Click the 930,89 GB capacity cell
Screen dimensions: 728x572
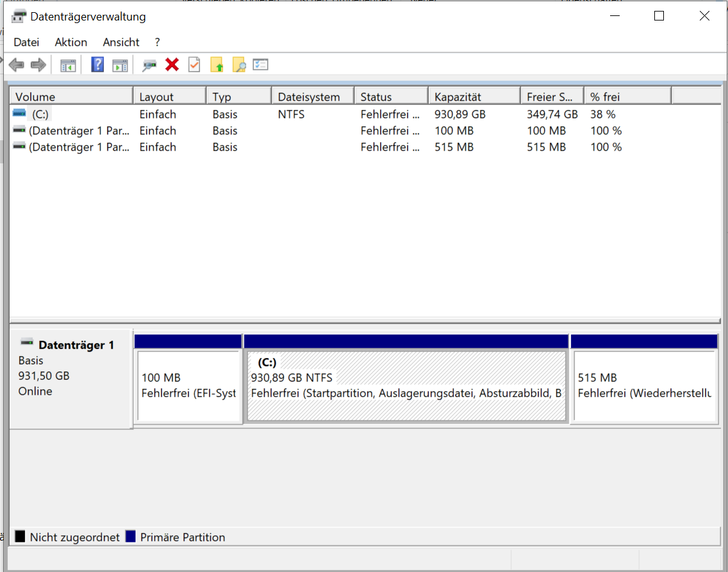(459, 114)
